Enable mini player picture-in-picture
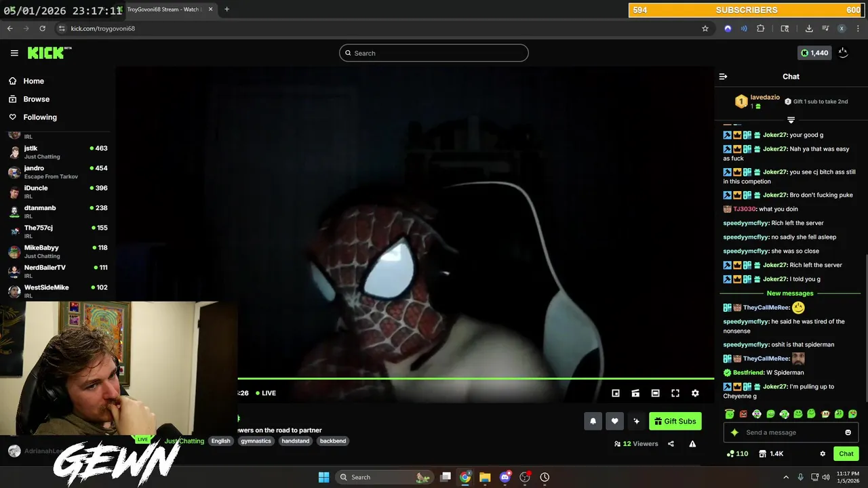This screenshot has width=868, height=488. click(x=616, y=393)
